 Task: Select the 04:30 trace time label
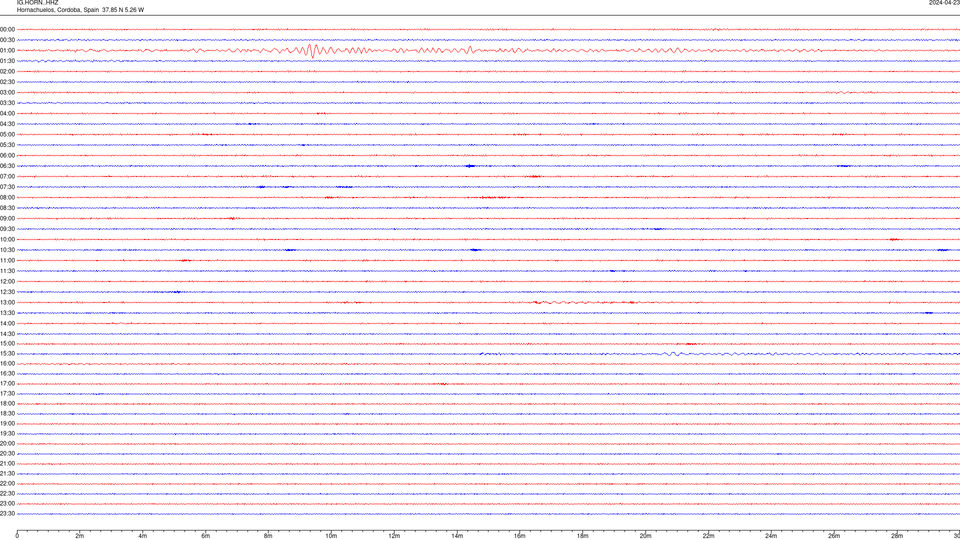pos(7,124)
